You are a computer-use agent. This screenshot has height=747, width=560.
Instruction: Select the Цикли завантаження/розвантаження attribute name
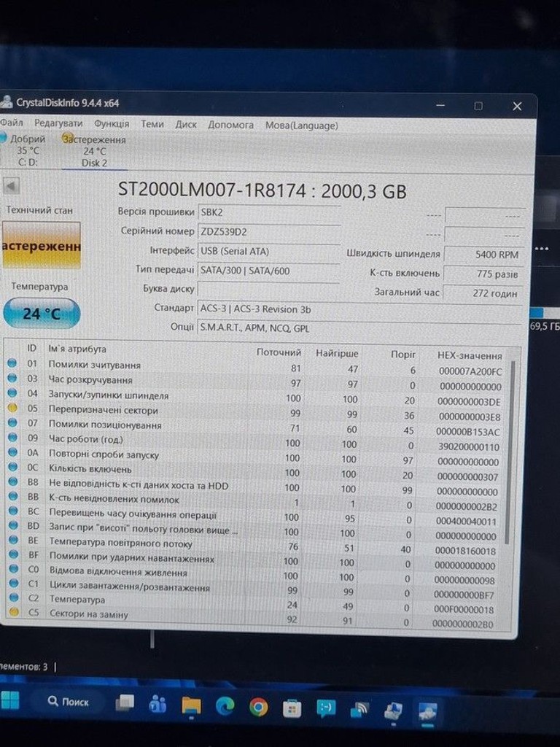[130, 587]
